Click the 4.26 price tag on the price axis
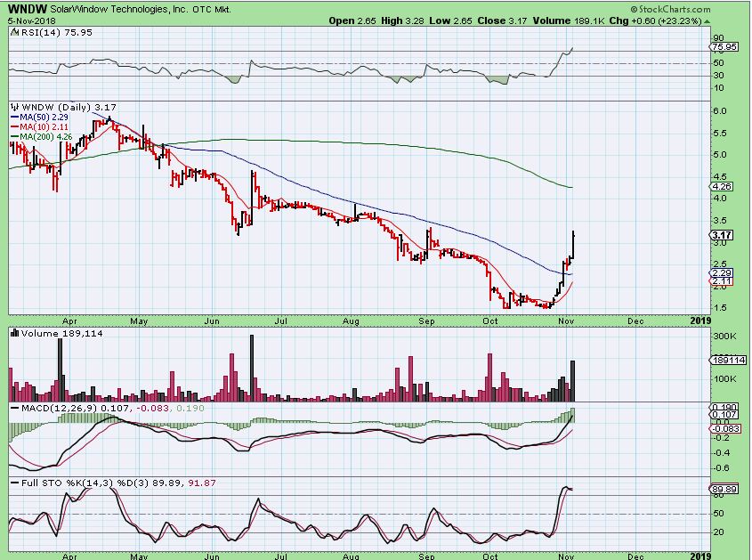The image size is (752, 560). tap(723, 187)
